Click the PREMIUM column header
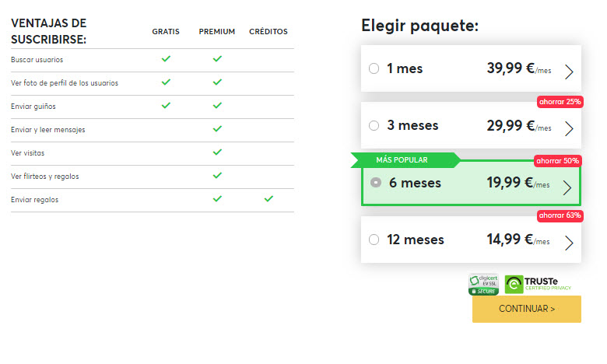607x364 pixels. (217, 32)
